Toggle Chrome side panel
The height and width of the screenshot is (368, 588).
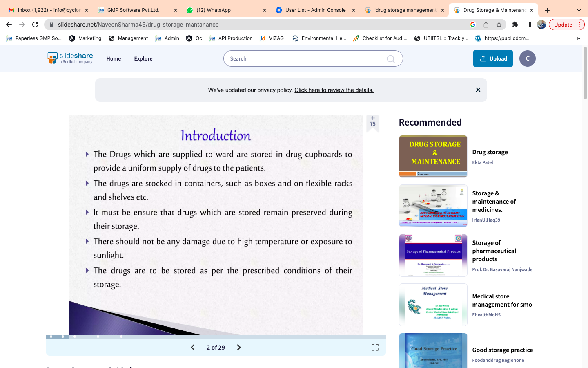(x=528, y=25)
